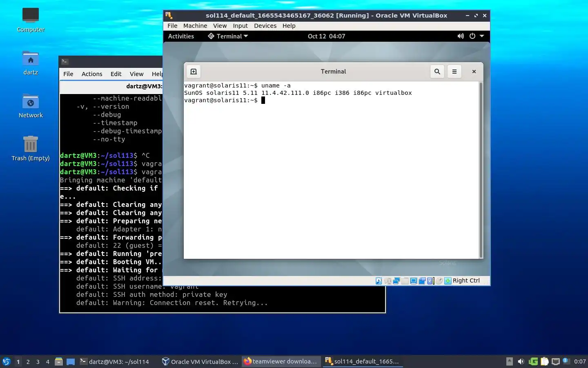Open View menu in host terminal window
This screenshot has height=368, width=588.
(136, 74)
